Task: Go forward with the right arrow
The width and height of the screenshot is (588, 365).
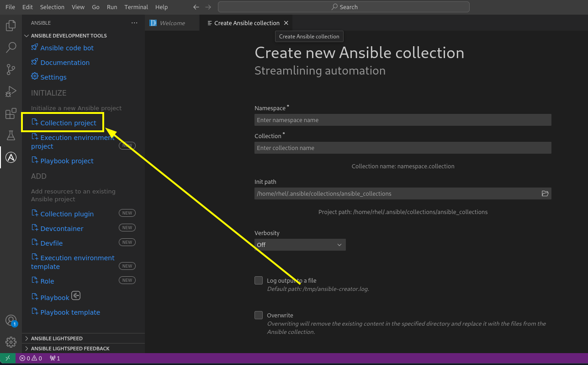Action: click(x=208, y=7)
